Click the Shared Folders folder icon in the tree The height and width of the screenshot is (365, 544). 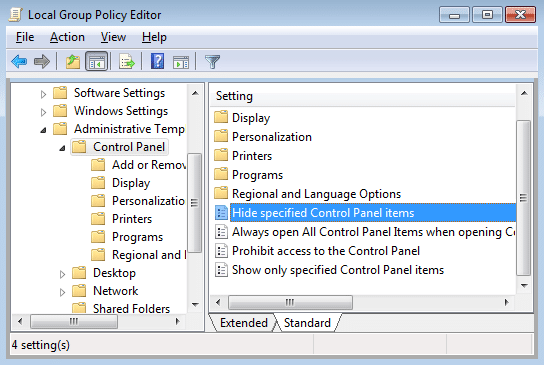pos(79,307)
